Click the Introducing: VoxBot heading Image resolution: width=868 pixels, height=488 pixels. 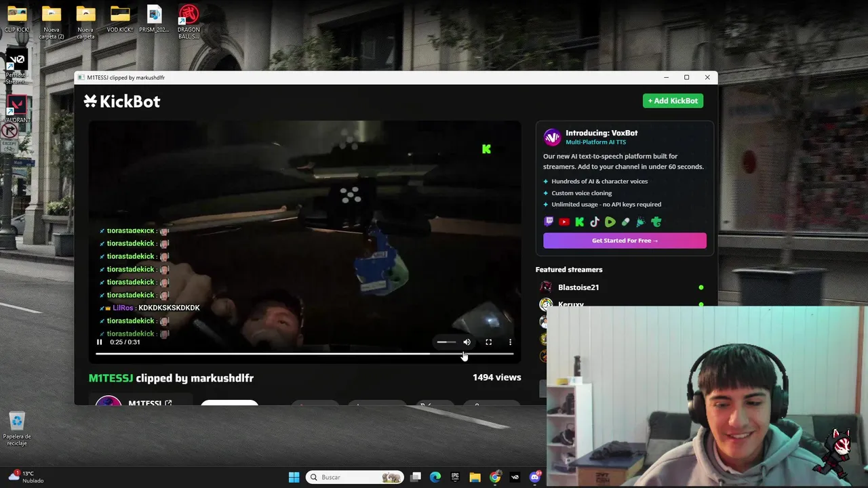601,133
